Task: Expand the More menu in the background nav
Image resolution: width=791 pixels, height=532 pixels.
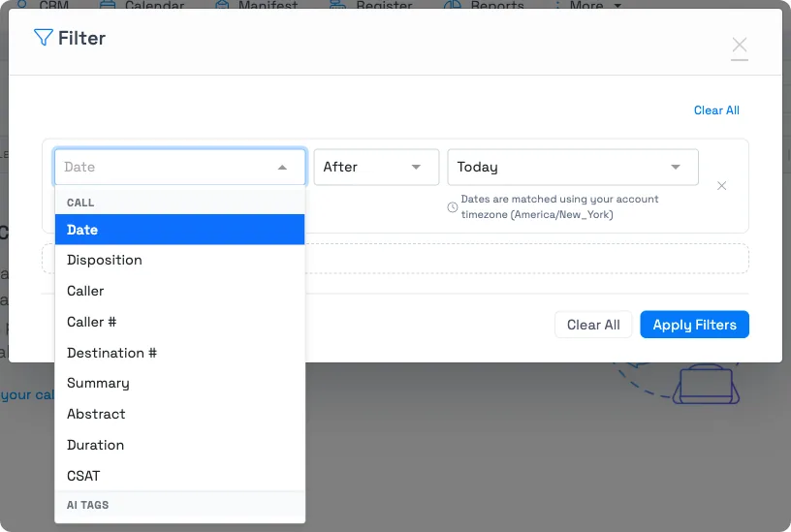Action: click(587, 6)
